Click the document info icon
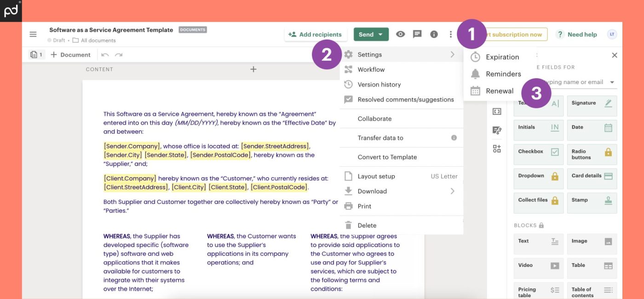The height and width of the screenshot is (299, 644). coord(433,34)
